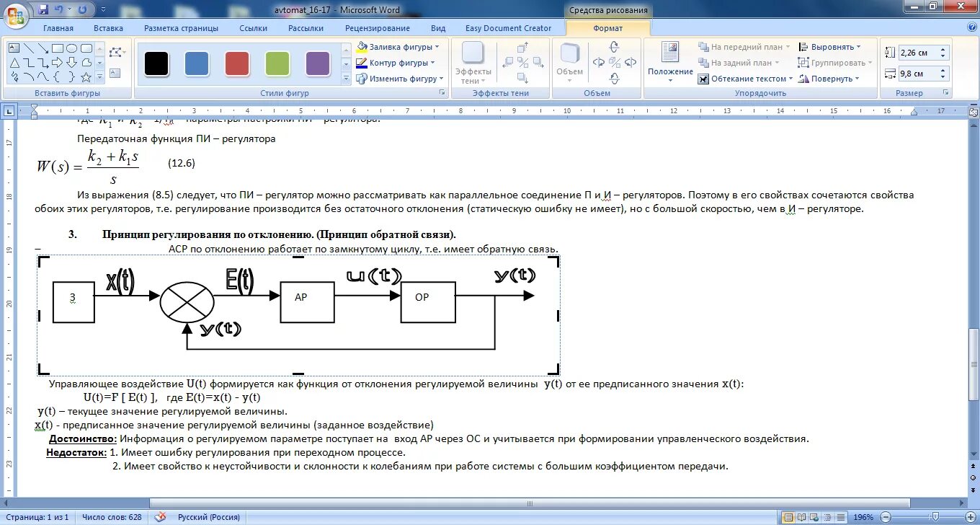Click На задний план button
This screenshot has width=980, height=525.
pyautogui.click(x=740, y=63)
